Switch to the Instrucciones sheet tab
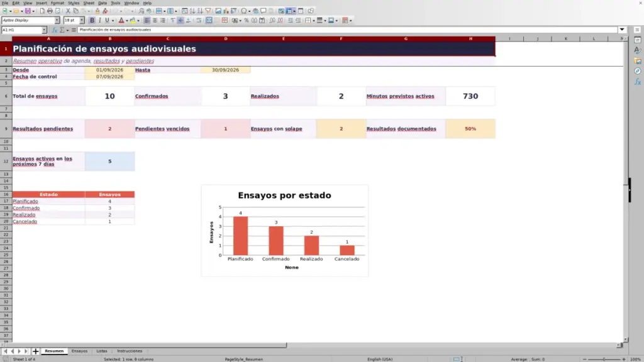Image resolution: width=644 pixels, height=362 pixels. click(x=130, y=351)
